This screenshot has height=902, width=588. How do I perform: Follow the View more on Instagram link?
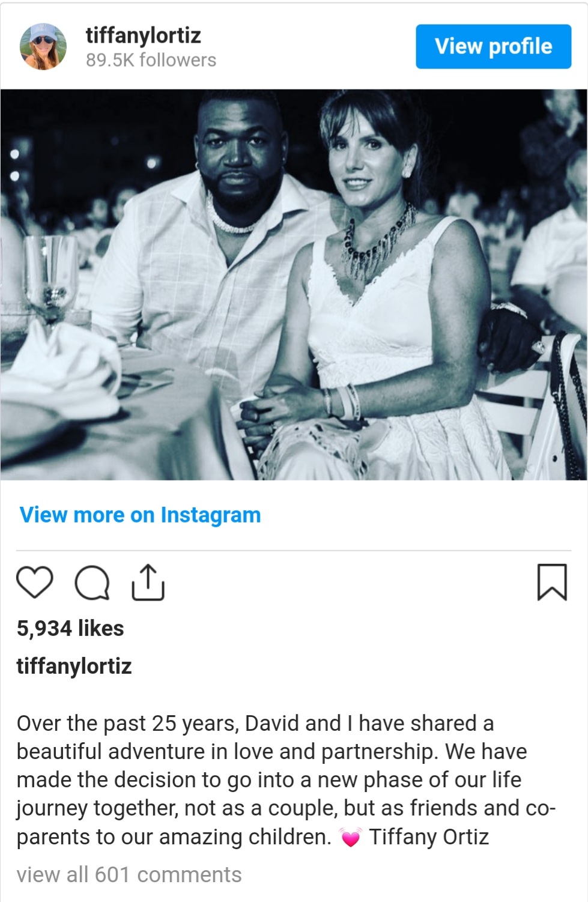coord(140,515)
